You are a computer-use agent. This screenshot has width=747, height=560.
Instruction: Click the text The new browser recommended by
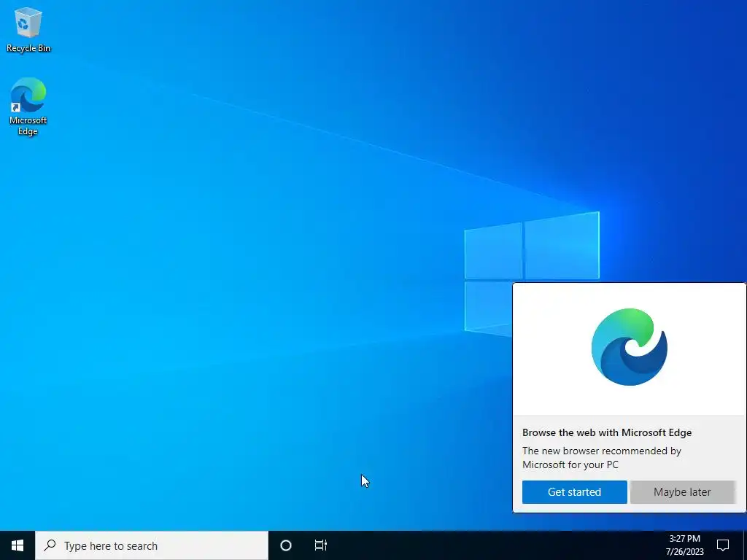pyautogui.click(x=602, y=451)
